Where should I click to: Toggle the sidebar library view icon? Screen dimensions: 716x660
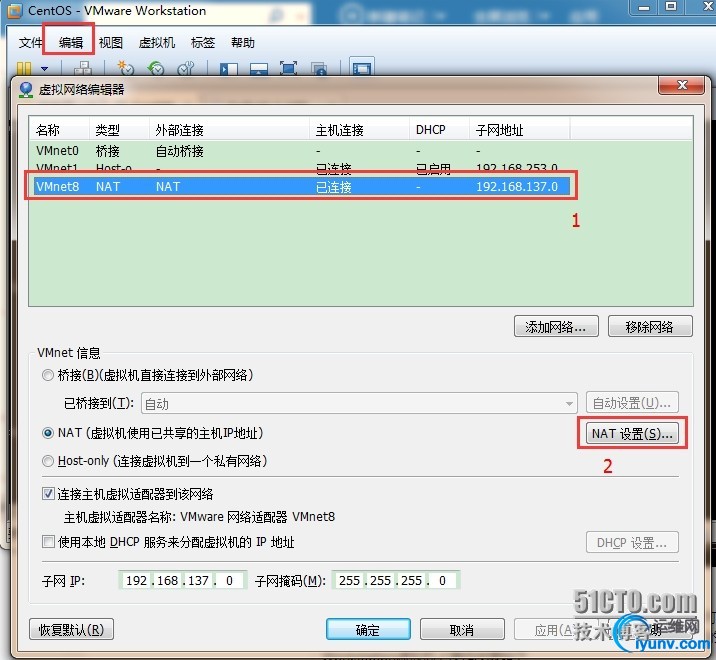pyautogui.click(x=228, y=69)
